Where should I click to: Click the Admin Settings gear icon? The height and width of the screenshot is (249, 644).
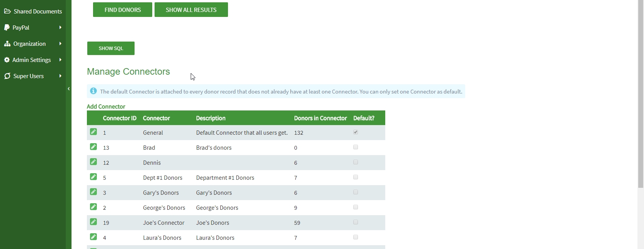coord(7,60)
